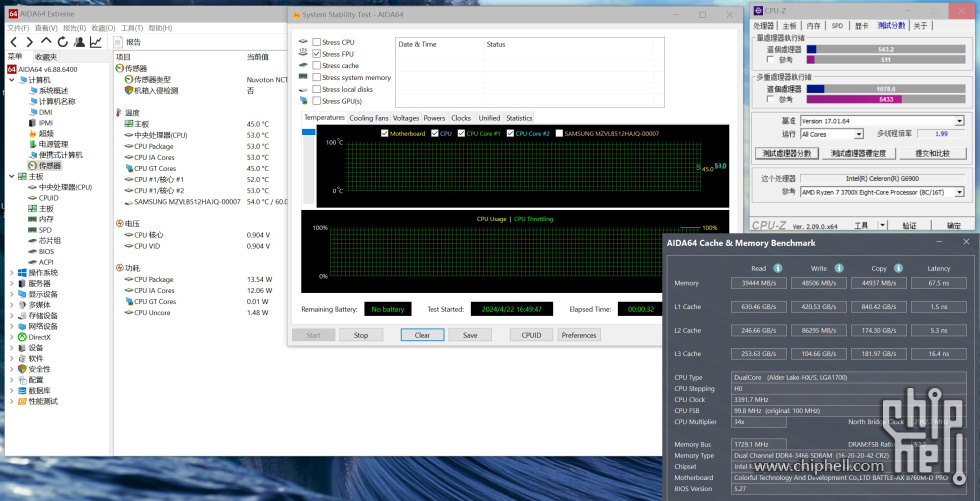Enable the Stress cache checkbox
980x501 pixels.
[x=317, y=66]
